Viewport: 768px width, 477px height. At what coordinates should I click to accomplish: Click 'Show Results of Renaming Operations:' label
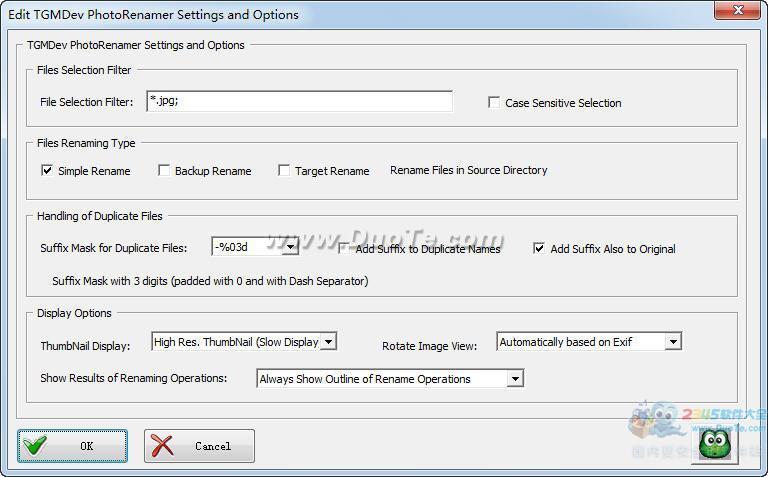tap(134, 378)
